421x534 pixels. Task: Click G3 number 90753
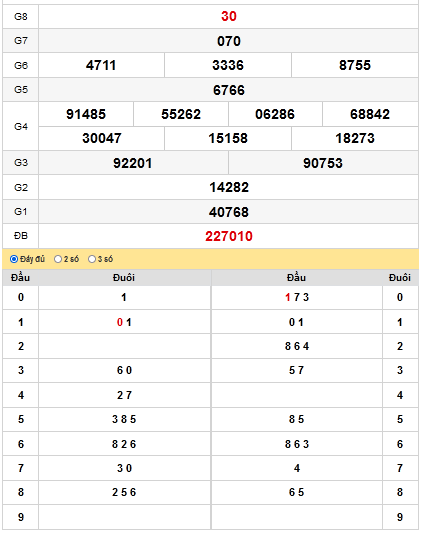323,163
